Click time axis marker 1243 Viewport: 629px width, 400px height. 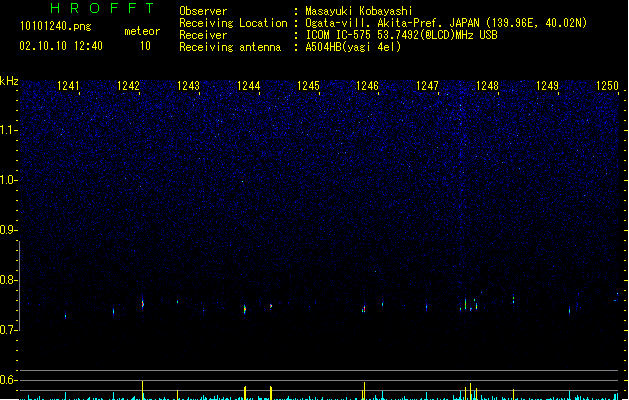point(188,86)
